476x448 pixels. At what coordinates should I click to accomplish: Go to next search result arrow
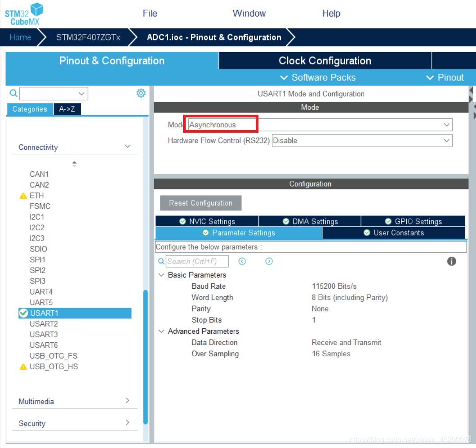pyautogui.click(x=269, y=261)
